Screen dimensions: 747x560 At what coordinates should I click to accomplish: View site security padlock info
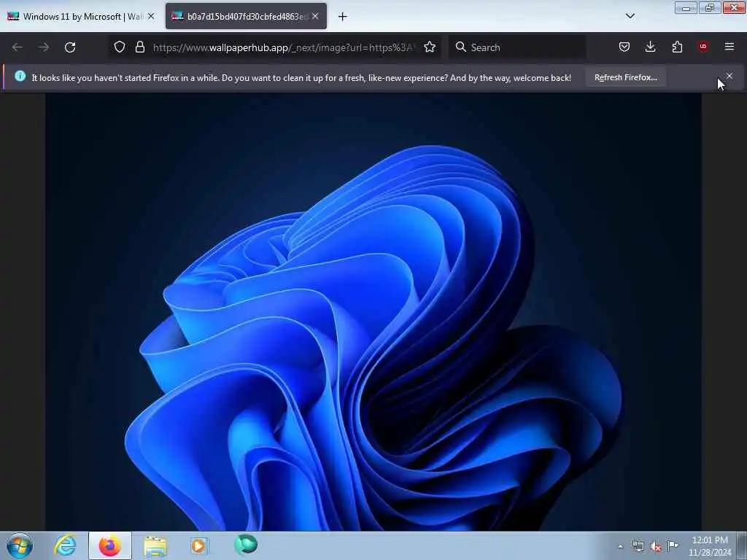click(x=139, y=47)
